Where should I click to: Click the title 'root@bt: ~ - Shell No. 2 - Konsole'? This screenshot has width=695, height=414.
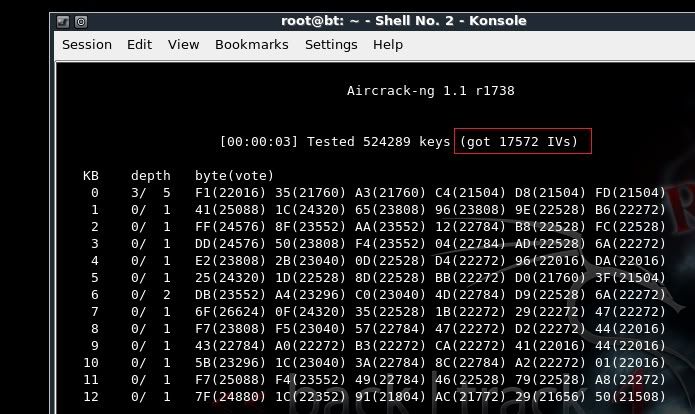click(x=404, y=21)
